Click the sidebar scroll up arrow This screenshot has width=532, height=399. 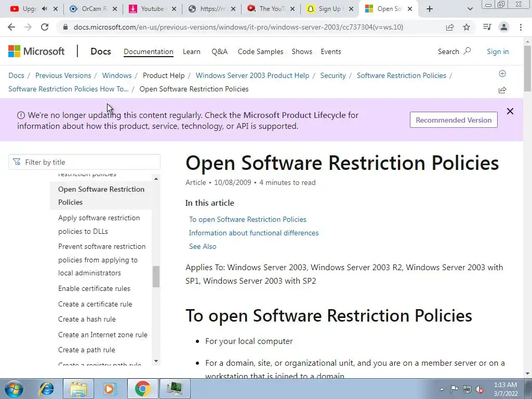[156, 179]
